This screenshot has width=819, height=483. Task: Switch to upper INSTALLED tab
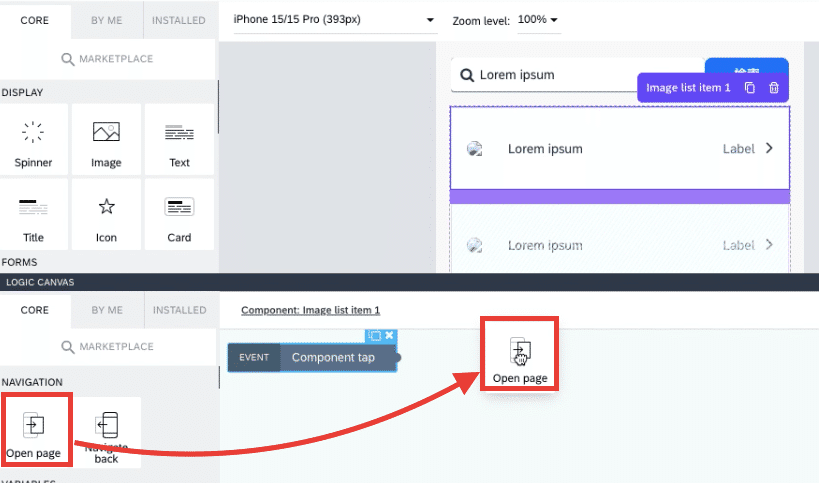179,20
